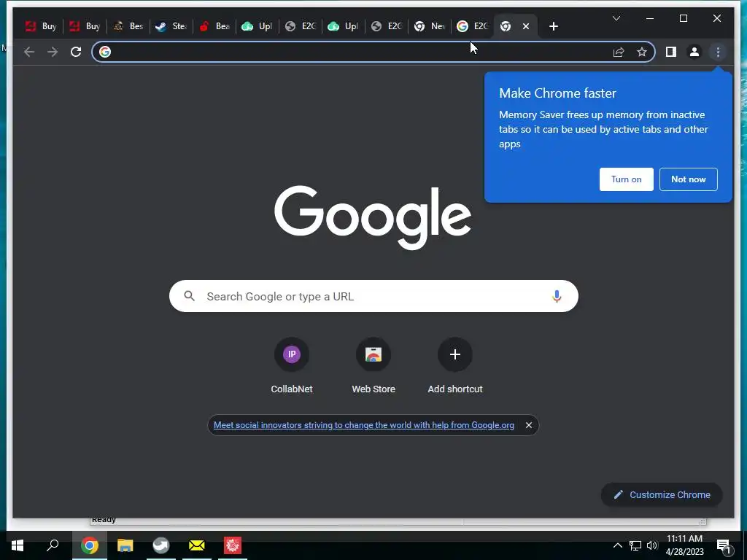Dismiss the Google.org promo banner
This screenshot has width=747, height=560.
(x=529, y=425)
